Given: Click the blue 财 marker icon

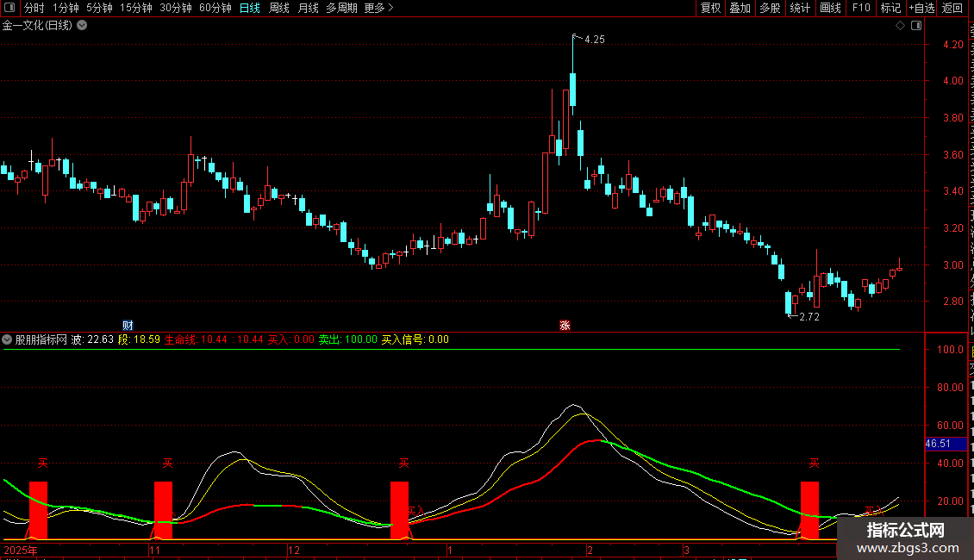Looking at the screenshot, I should pyautogui.click(x=128, y=325).
